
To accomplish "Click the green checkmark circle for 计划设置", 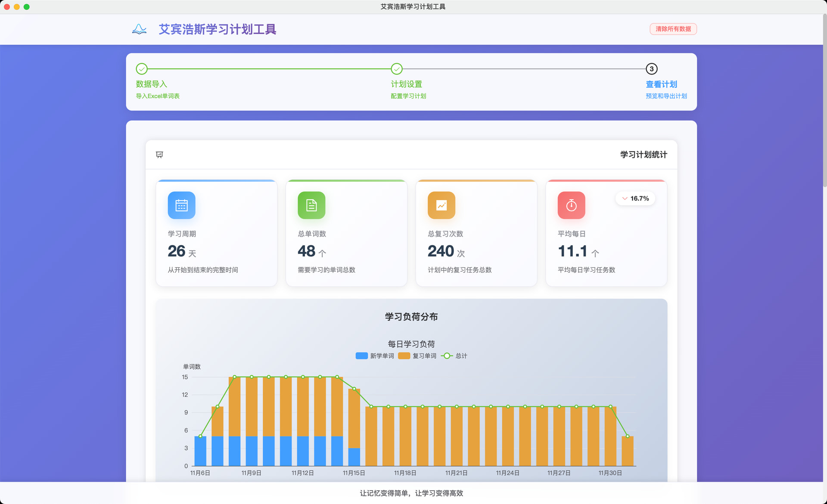I will tap(397, 69).
